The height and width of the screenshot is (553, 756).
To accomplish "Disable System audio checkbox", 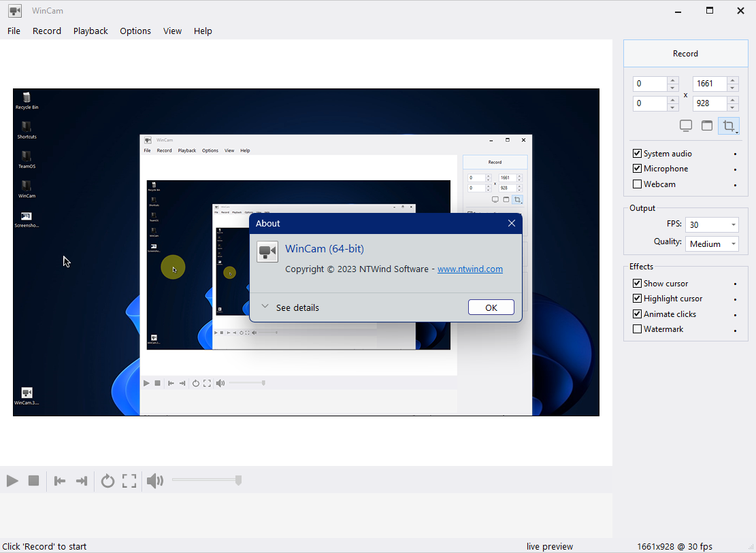I will pos(637,153).
